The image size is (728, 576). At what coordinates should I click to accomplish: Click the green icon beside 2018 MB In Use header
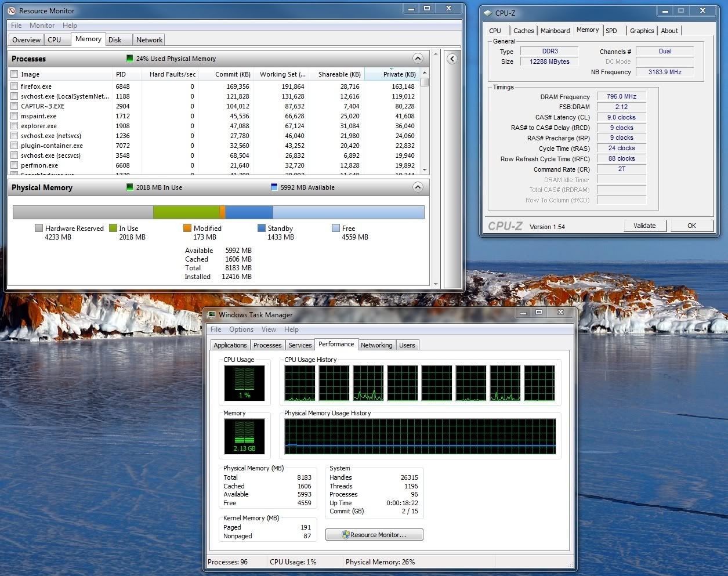(x=130, y=187)
